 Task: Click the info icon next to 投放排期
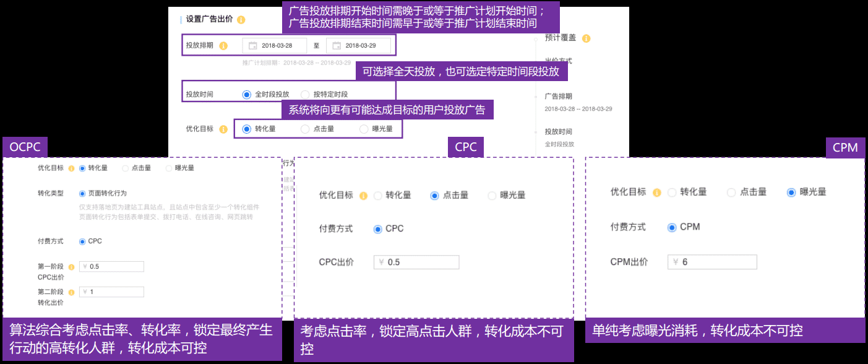[223, 45]
